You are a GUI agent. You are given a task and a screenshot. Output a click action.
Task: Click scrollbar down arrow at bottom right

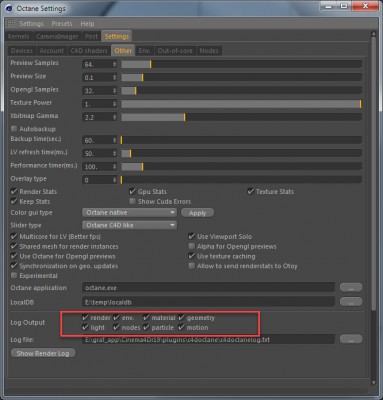tap(373, 383)
